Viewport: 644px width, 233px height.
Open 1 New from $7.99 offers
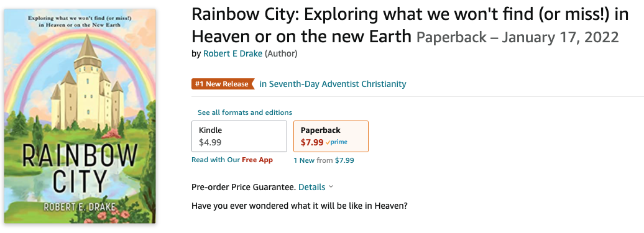coord(324,160)
